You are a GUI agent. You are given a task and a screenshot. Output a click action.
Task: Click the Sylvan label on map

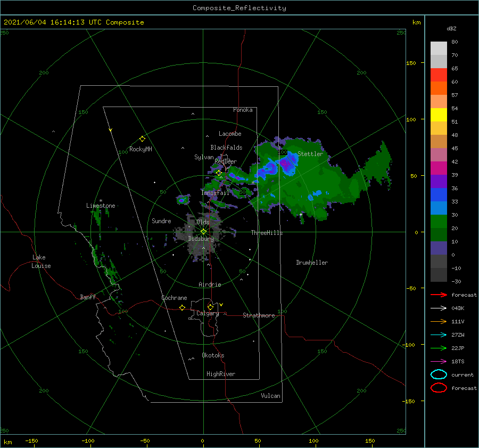click(x=204, y=157)
